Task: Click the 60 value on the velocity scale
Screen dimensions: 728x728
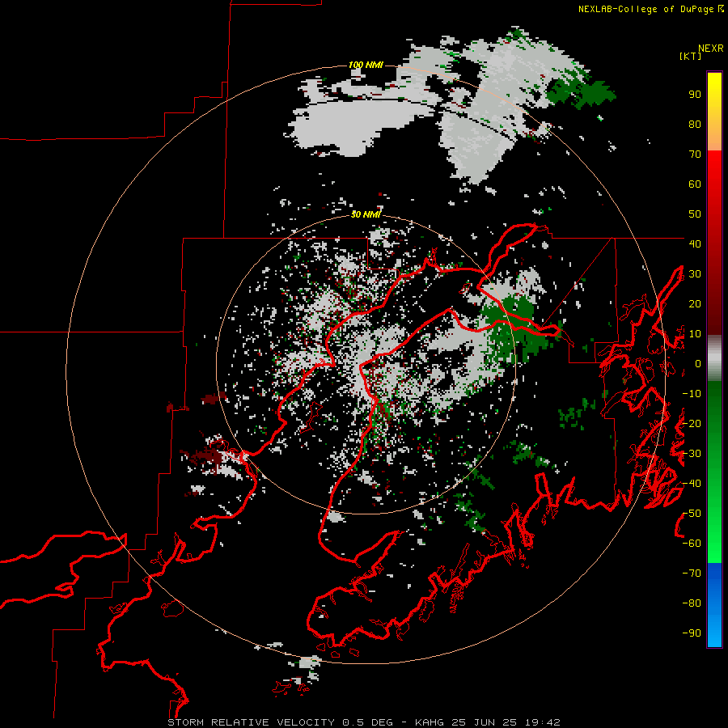Action: click(x=695, y=184)
